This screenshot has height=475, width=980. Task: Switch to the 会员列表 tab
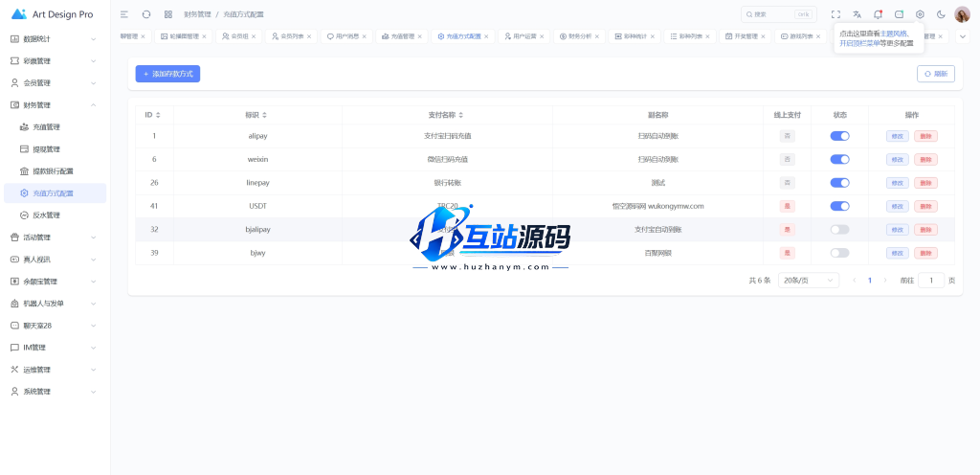(291, 36)
